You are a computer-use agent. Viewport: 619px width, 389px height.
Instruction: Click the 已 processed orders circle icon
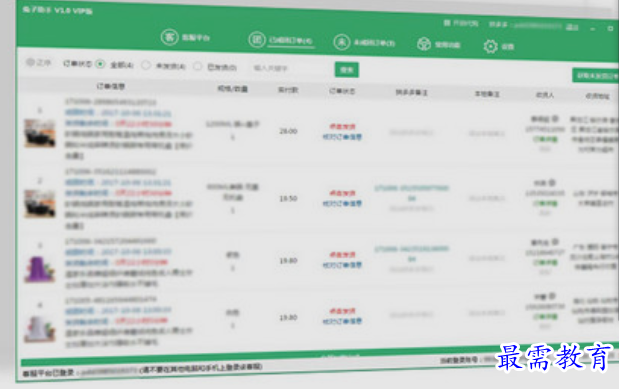(x=257, y=40)
